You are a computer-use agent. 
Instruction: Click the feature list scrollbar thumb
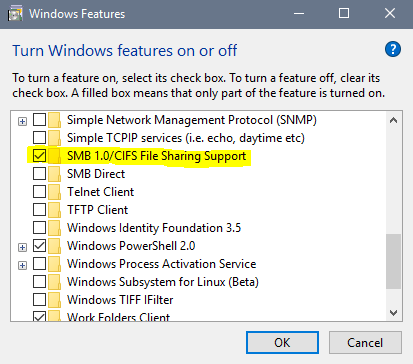pyautogui.click(x=393, y=262)
